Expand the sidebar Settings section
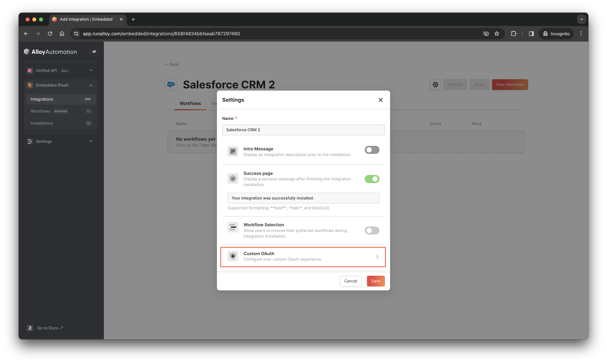The width and height of the screenshot is (607, 364). click(x=91, y=142)
